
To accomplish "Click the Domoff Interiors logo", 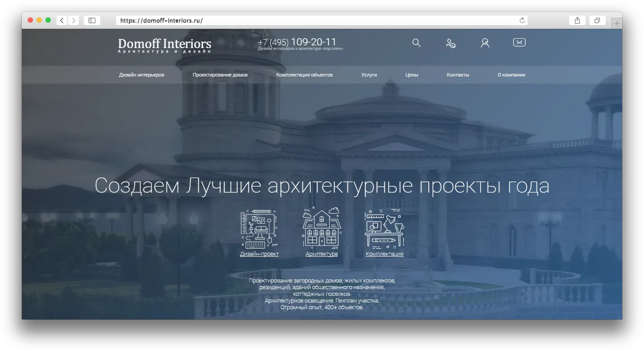I will (164, 45).
